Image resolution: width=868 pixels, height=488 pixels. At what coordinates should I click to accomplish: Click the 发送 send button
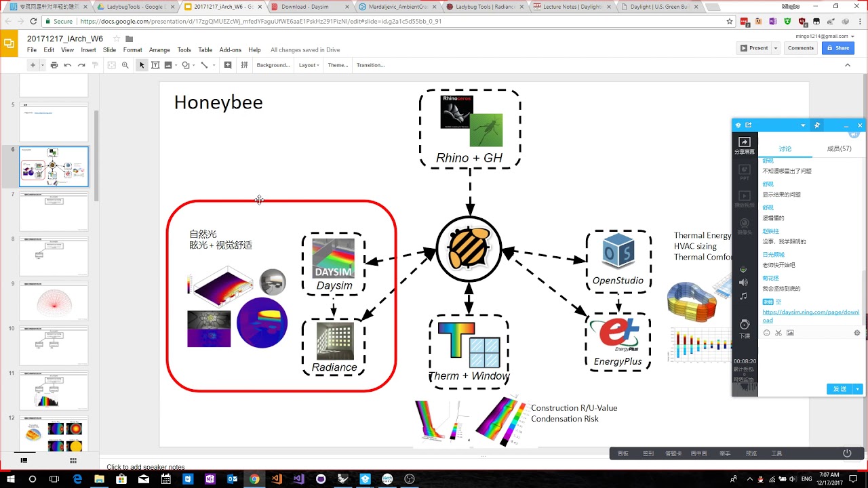coord(840,389)
